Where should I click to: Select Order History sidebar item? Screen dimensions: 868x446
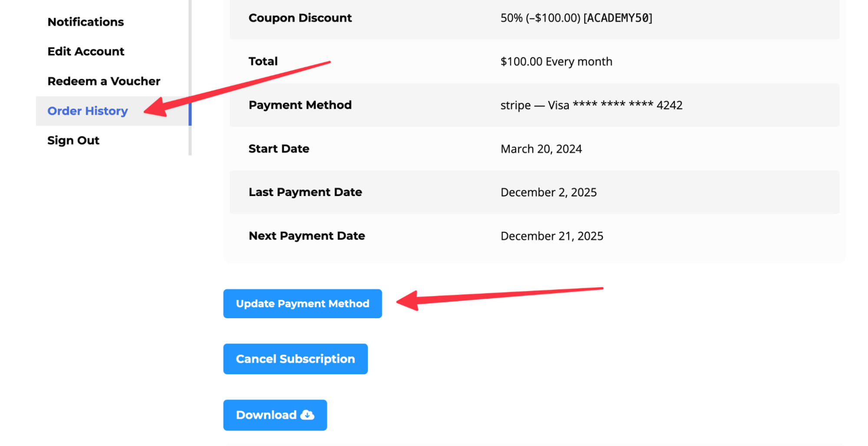[x=87, y=111]
